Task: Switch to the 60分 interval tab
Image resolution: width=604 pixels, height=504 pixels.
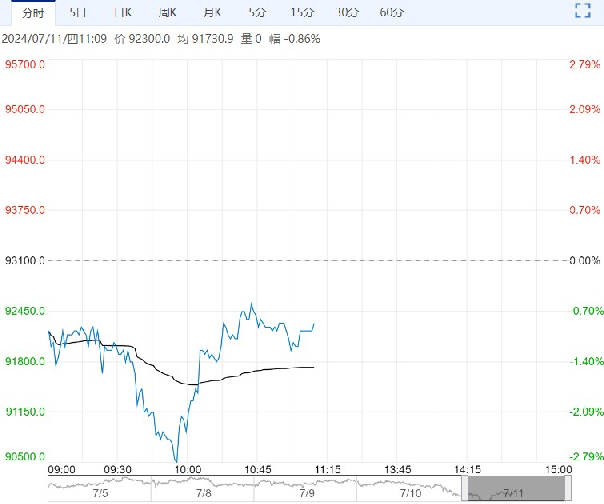Action: pyautogui.click(x=392, y=13)
